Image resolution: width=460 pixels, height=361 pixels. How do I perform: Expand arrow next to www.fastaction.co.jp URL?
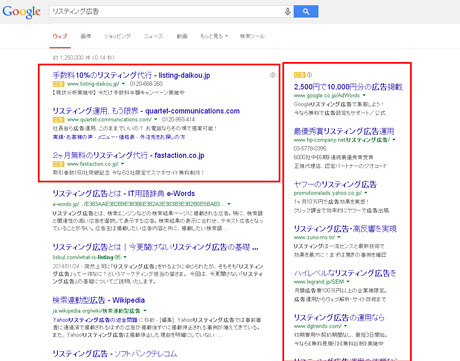click(122, 164)
